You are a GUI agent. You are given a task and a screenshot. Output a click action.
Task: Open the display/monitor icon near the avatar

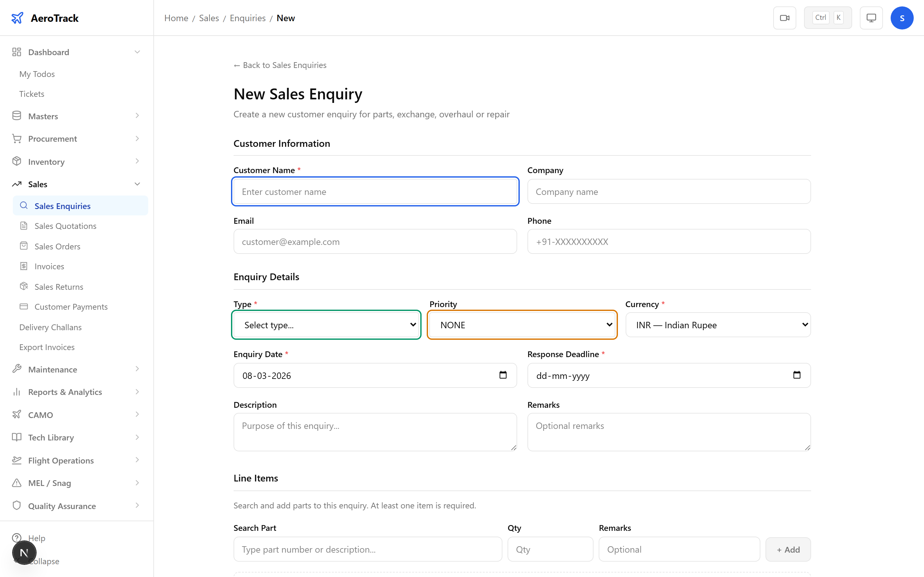point(871,18)
